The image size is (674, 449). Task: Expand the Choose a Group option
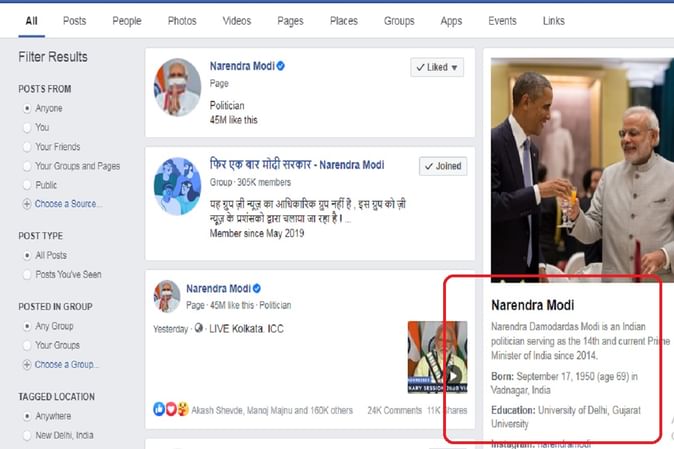pyautogui.click(x=68, y=365)
